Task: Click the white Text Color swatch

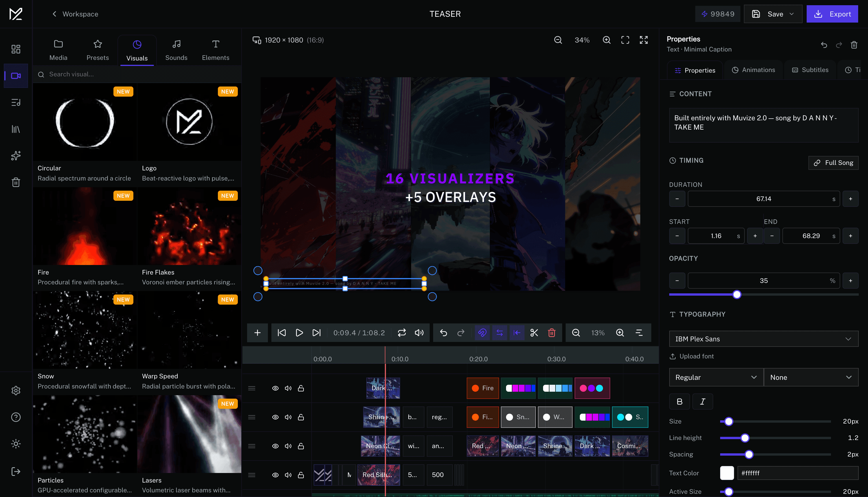Action: click(x=727, y=473)
